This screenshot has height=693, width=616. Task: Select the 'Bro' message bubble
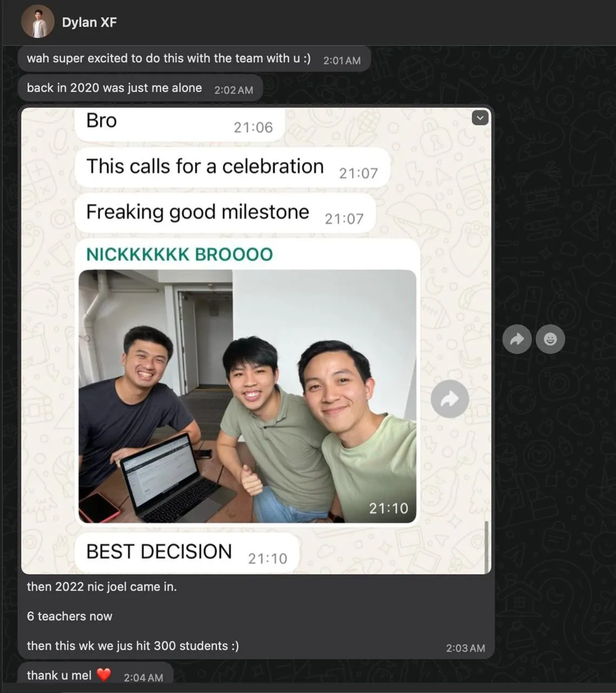pyautogui.click(x=180, y=124)
